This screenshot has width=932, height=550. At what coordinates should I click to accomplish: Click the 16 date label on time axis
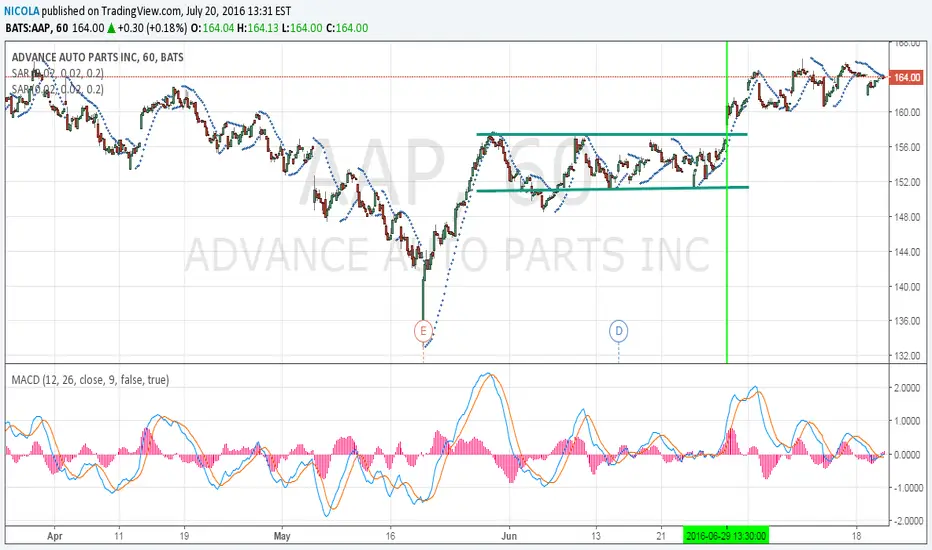[390, 536]
